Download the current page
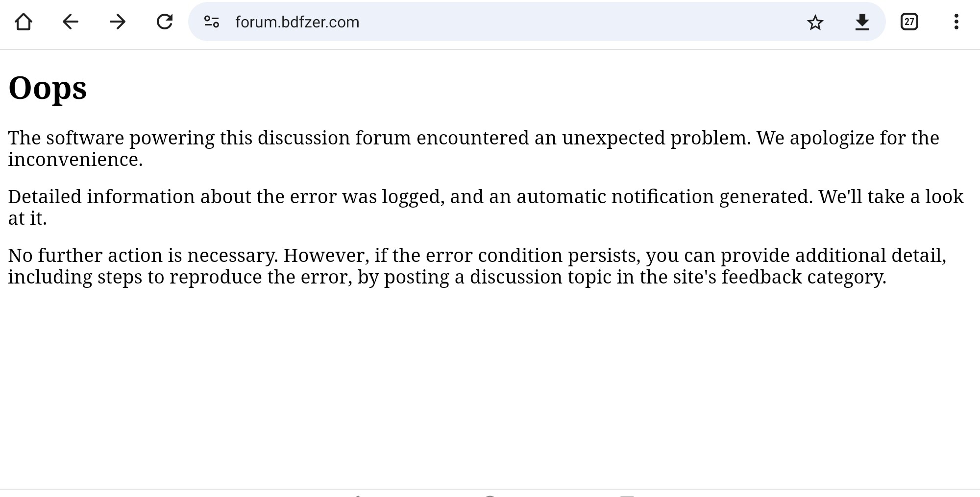This screenshot has width=980, height=497. [862, 22]
